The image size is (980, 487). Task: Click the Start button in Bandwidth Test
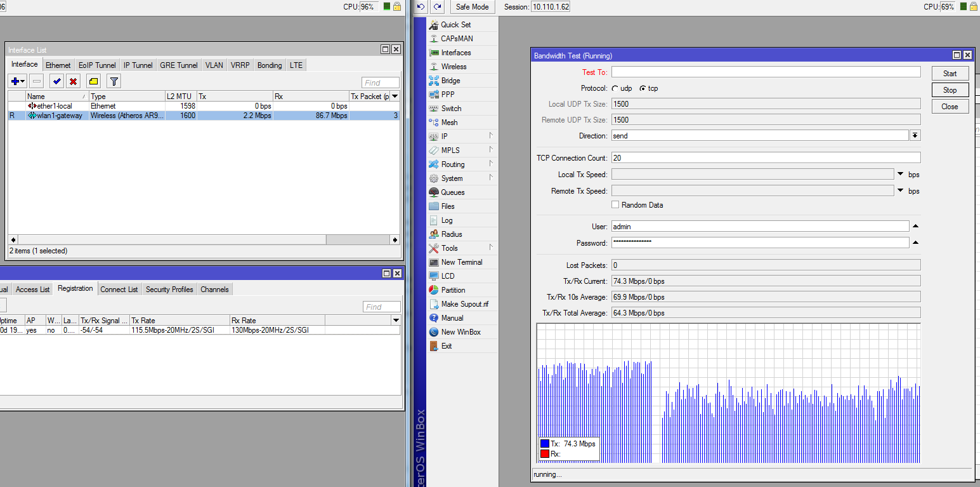pyautogui.click(x=950, y=74)
